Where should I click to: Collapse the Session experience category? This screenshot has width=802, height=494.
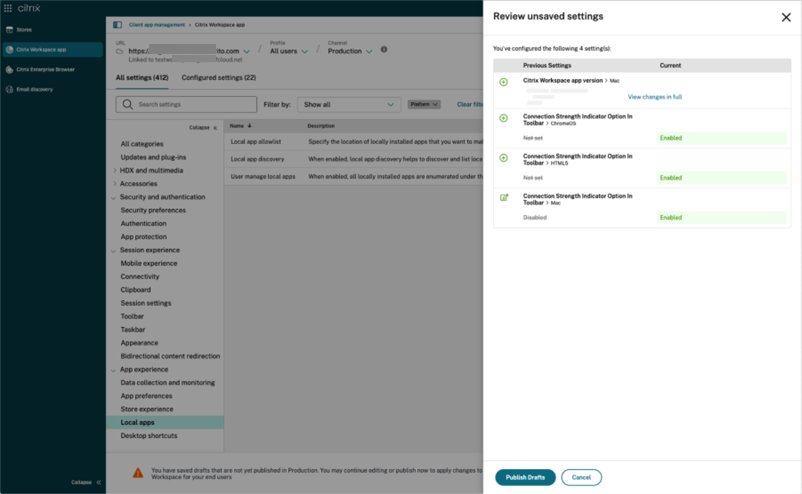click(x=114, y=251)
